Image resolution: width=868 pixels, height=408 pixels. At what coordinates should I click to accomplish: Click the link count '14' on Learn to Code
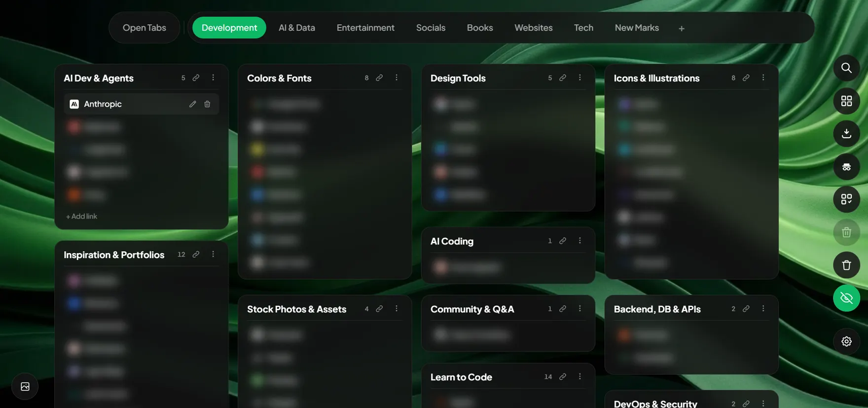(548, 377)
